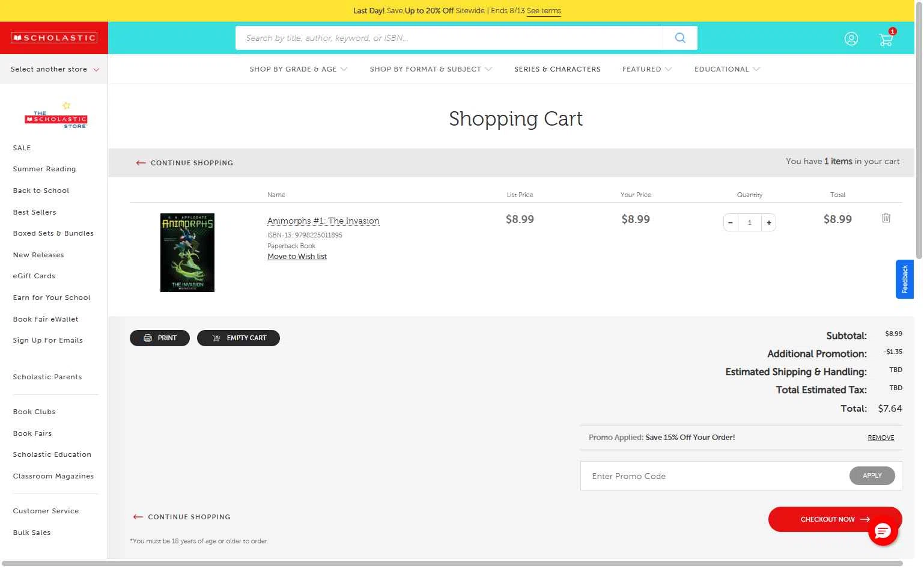The width and height of the screenshot is (924, 568).
Task: Open Boxed Sets & Bundles
Action: pos(53,234)
